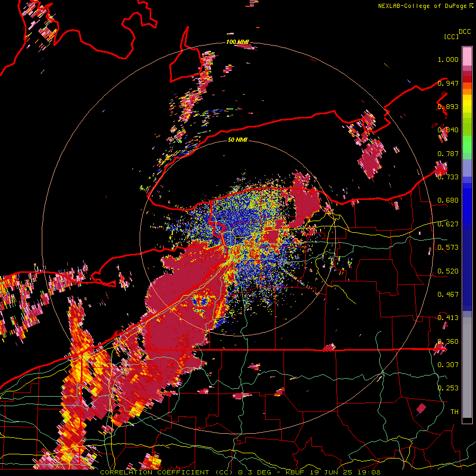Select the 0.787 legend value
The width and height of the screenshot is (476, 476).
448,153
